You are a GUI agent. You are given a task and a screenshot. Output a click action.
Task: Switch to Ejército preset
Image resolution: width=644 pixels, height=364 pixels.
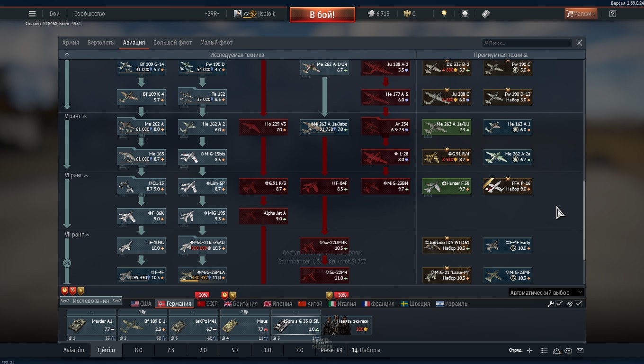pyautogui.click(x=106, y=350)
